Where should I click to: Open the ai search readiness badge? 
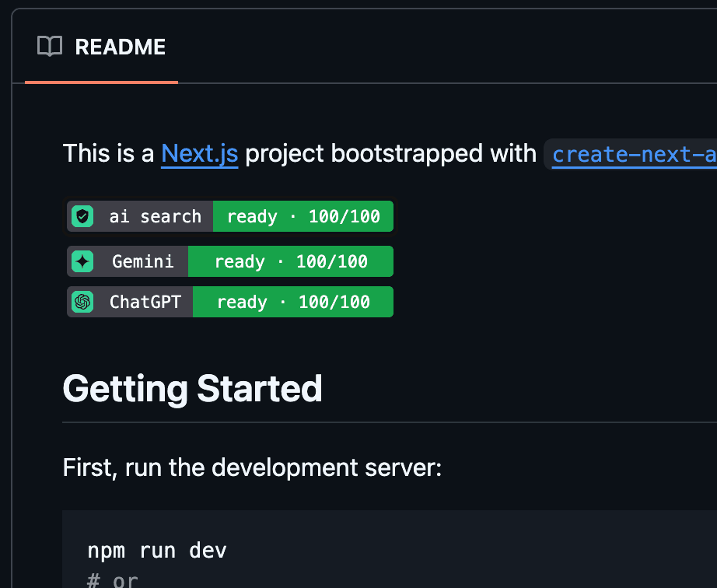tap(230, 216)
